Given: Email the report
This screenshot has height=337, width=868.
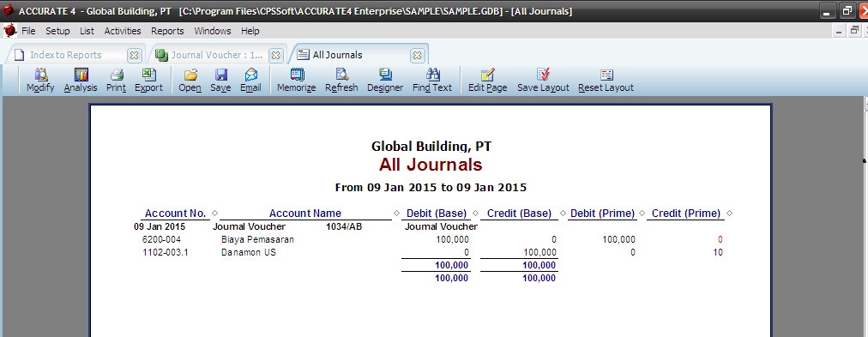Looking at the screenshot, I should [x=250, y=81].
